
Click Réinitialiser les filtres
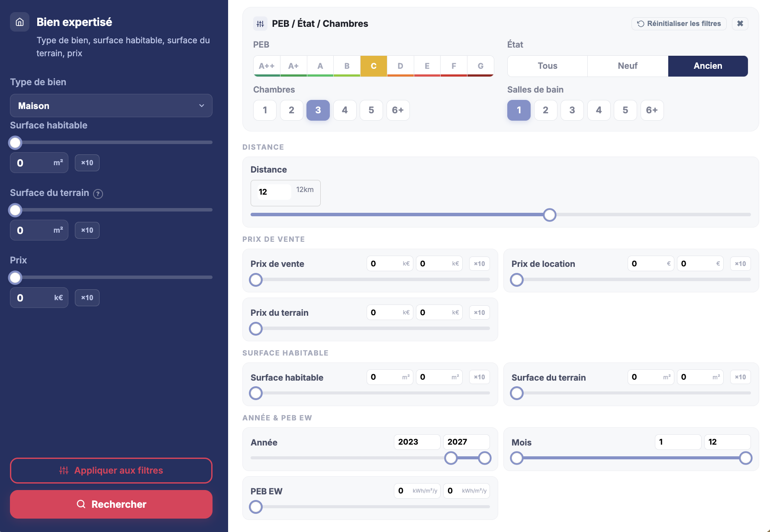pos(679,23)
